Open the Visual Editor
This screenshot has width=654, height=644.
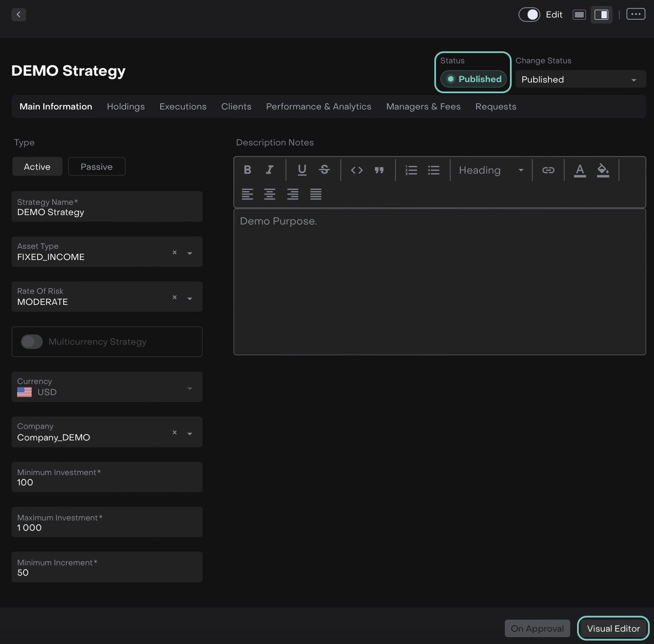[x=613, y=628]
